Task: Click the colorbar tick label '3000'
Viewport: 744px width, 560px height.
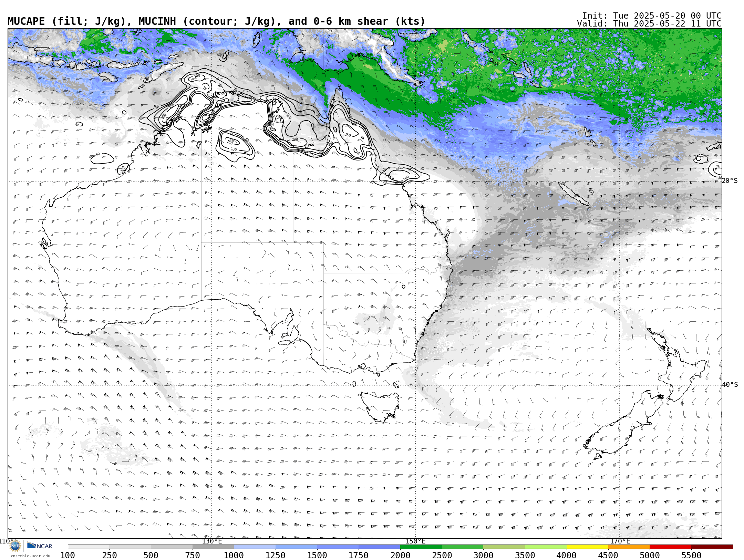Action: pyautogui.click(x=483, y=556)
